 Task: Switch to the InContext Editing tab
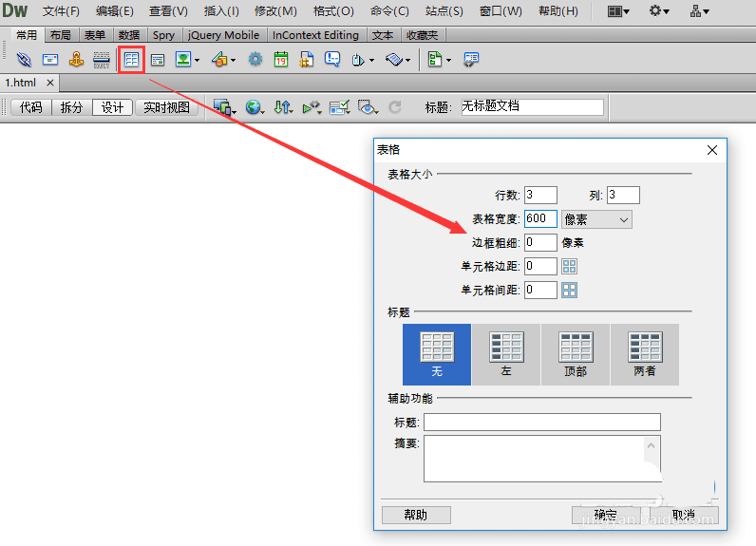315,35
